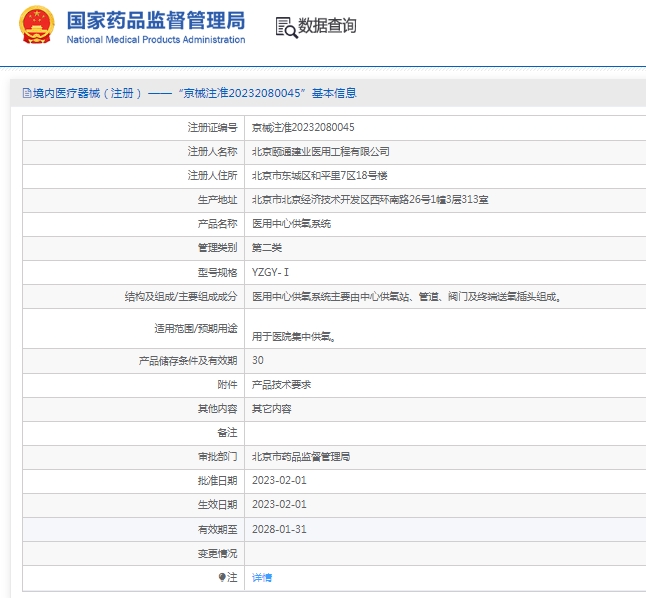The width and height of the screenshot is (646, 598).
Task: Click the 结构及组成/主要组成成分 label
Action: click(x=181, y=296)
